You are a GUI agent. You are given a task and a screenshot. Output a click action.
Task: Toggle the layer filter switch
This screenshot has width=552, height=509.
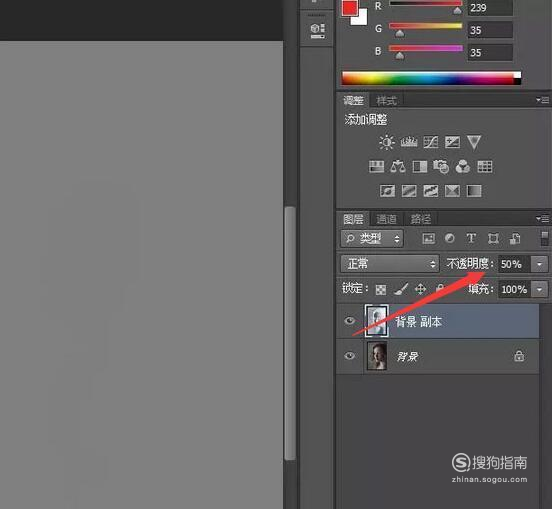coord(545,238)
